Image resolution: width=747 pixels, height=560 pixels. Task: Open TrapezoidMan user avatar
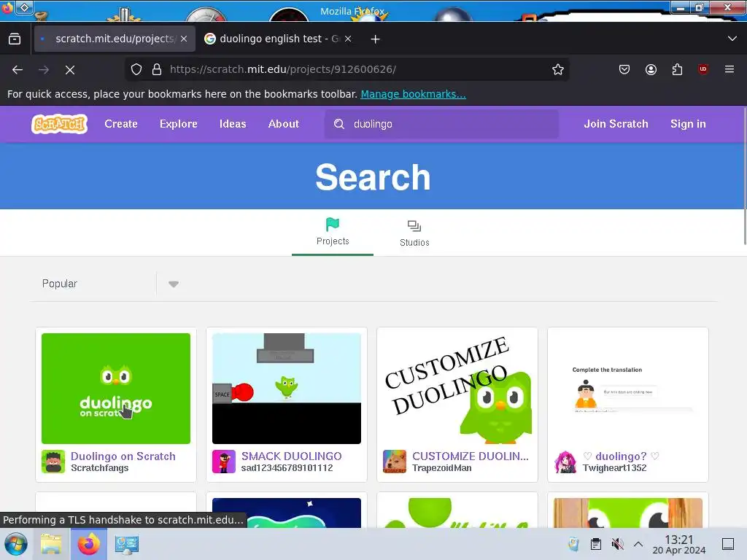(395, 462)
